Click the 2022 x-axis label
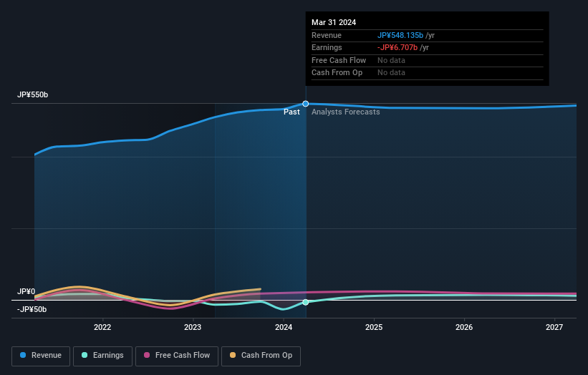Screen dimensions: 588x375 click(x=102, y=327)
